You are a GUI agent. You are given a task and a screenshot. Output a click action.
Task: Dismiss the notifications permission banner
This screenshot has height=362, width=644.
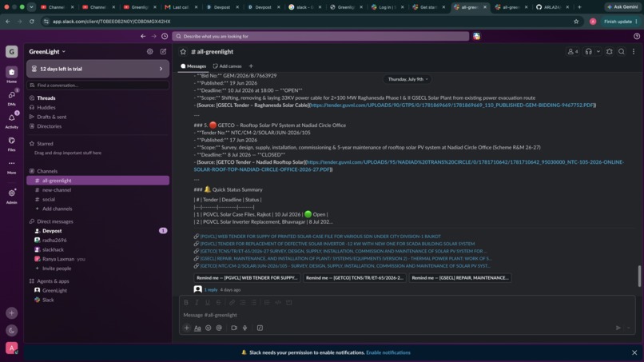[634, 352]
